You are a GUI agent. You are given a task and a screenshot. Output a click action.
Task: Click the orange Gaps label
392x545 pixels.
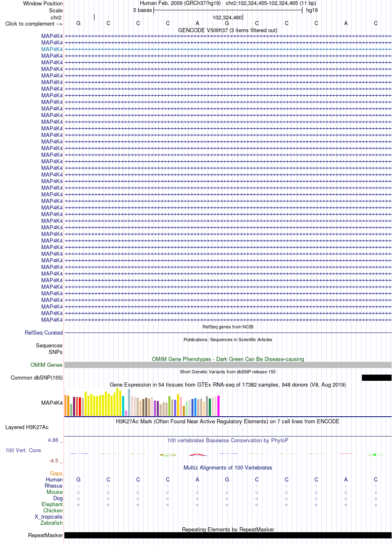click(56, 473)
